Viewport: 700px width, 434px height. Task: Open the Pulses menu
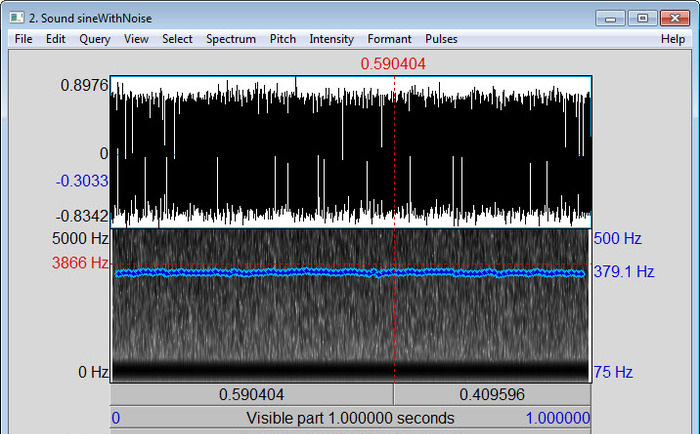click(441, 39)
